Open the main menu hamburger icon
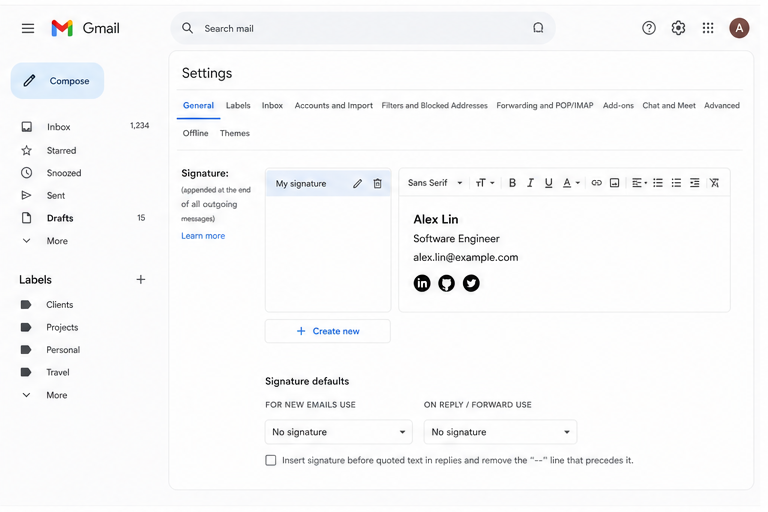Viewport: 768px width, 512px height. pos(28,28)
